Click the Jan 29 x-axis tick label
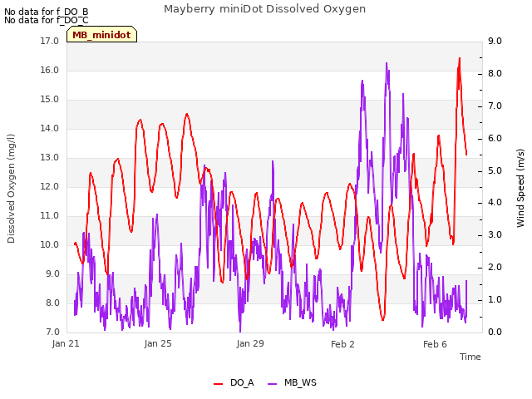 250,344
